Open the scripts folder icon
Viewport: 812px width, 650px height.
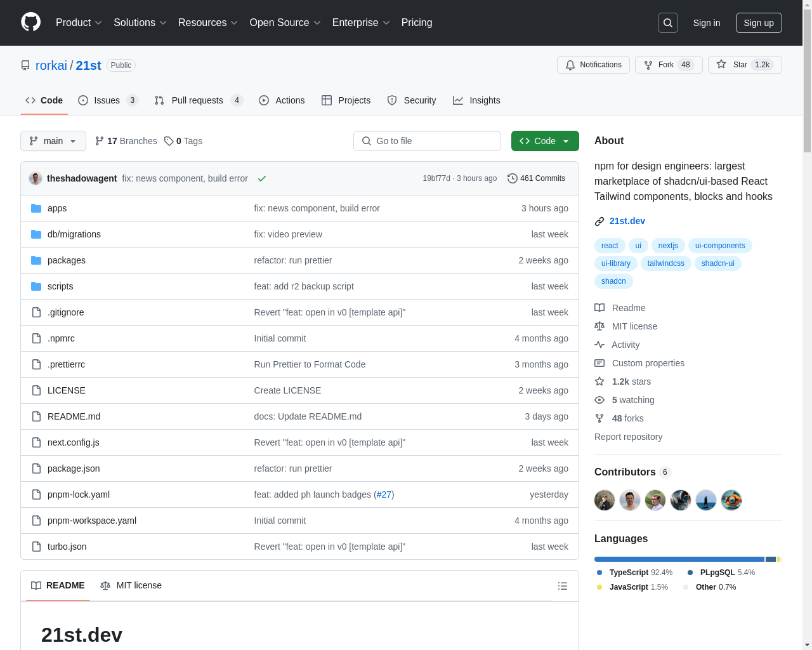click(x=36, y=286)
